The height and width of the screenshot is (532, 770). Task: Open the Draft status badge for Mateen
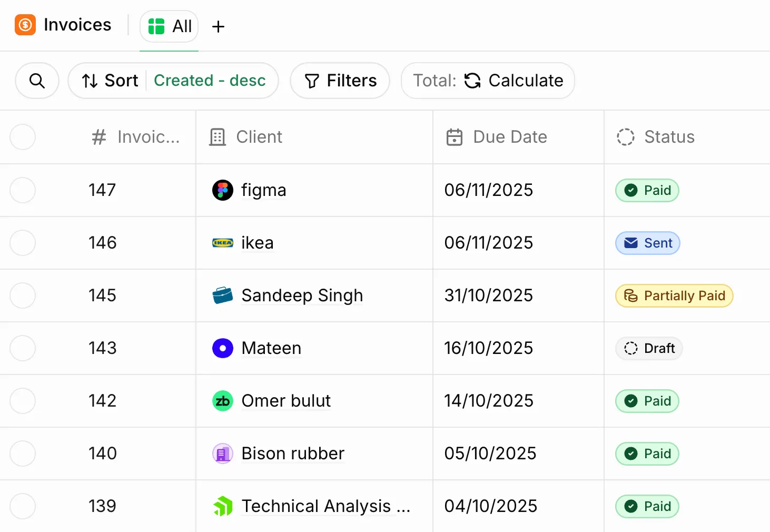pyautogui.click(x=649, y=348)
